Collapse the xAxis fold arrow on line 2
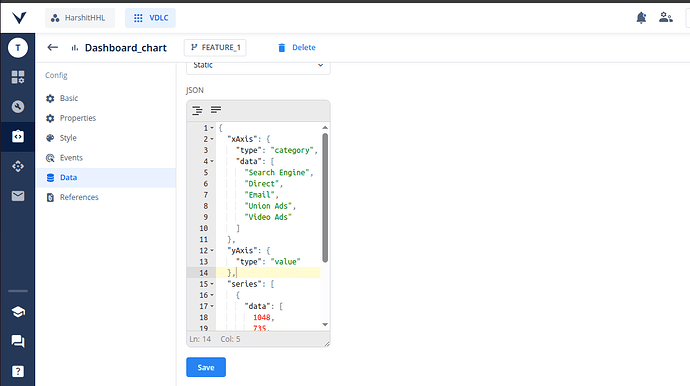Screen dimensions: 690x386 click(212, 139)
